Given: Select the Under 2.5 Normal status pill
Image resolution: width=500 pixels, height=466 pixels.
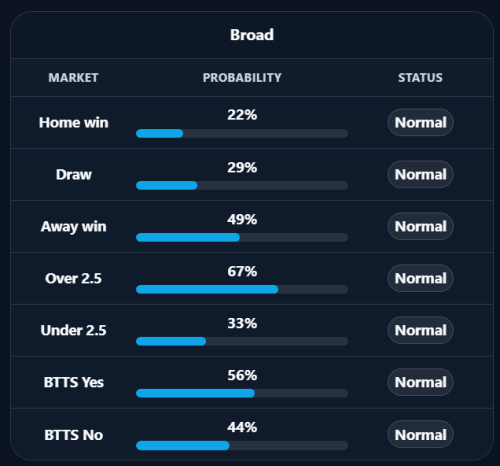Looking at the screenshot, I should click(x=420, y=330).
